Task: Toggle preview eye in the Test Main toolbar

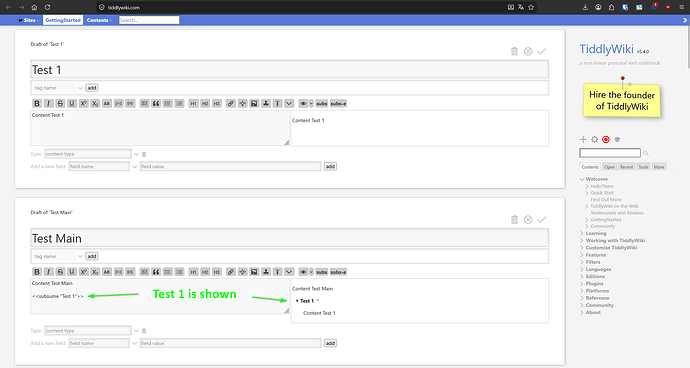Action: (x=303, y=272)
